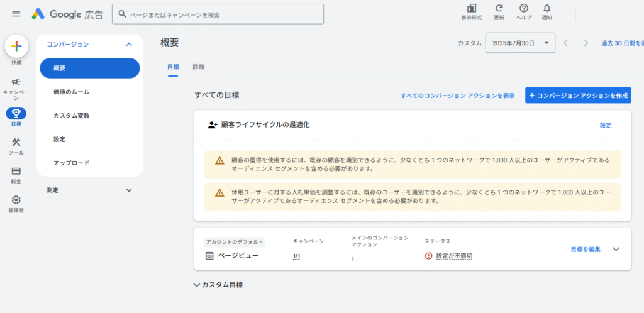Click the カスタム date label

pos(469,43)
